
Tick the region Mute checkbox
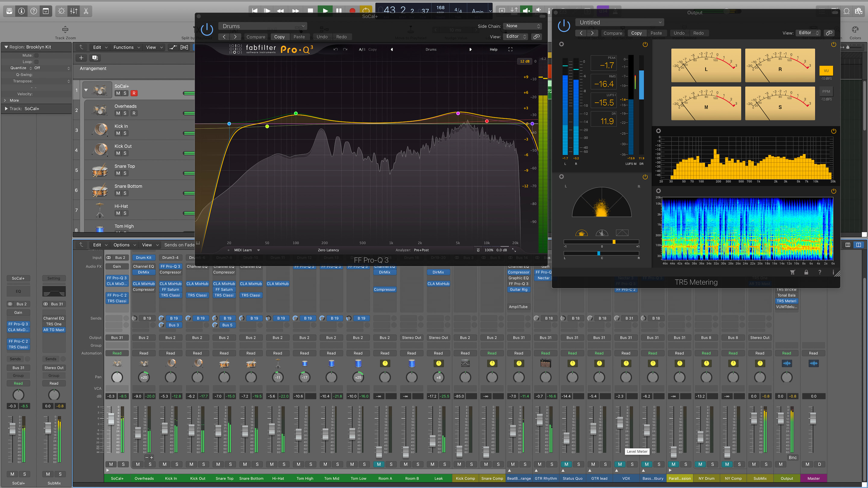pyautogui.click(x=36, y=55)
